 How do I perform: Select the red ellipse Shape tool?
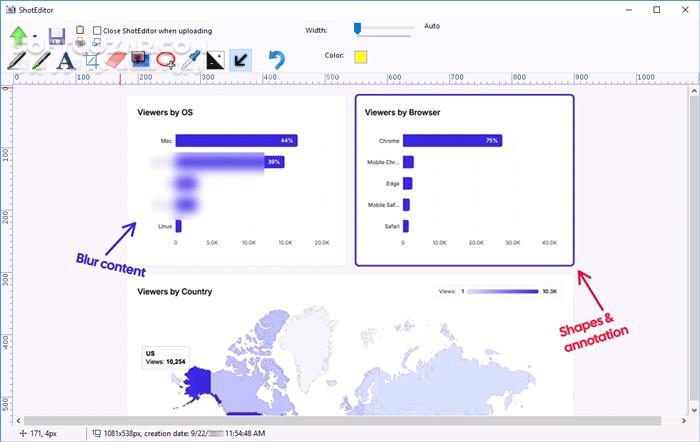[165, 60]
